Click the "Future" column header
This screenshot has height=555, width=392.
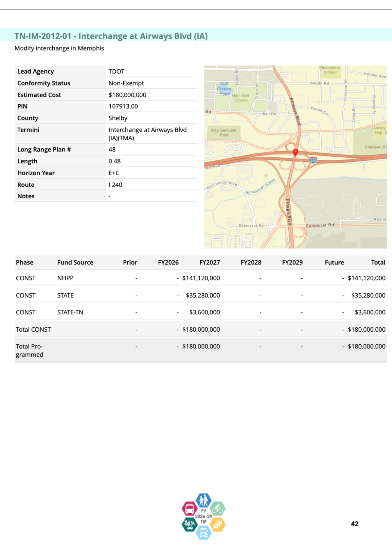[334, 262]
